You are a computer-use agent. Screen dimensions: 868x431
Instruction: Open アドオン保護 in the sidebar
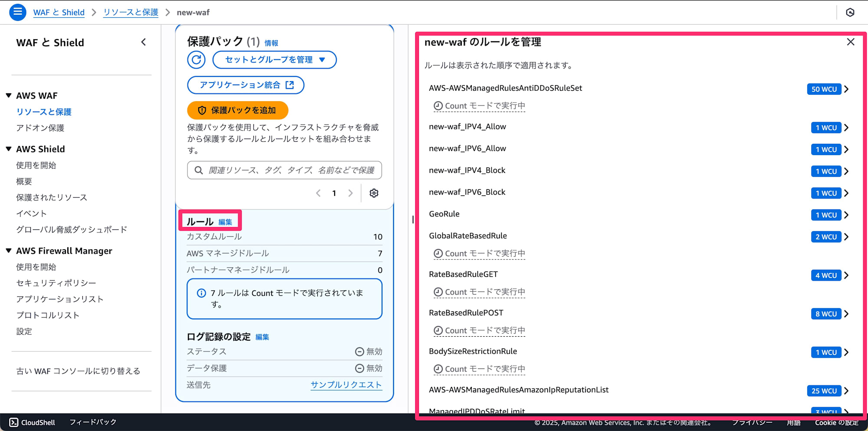click(x=40, y=128)
